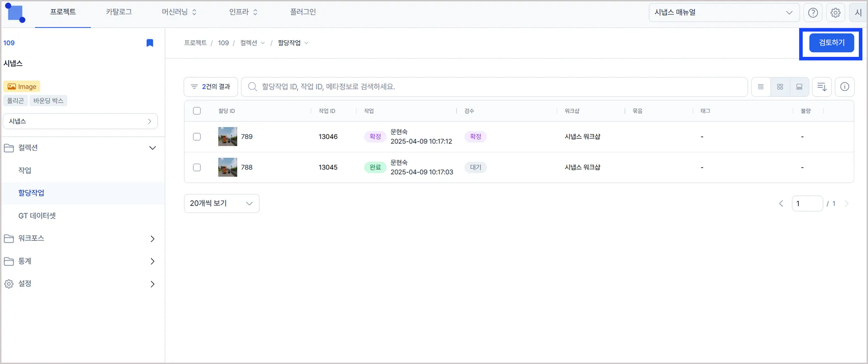868x364 pixels.
Task: Open the 시냅스 매뉴얼 dropdown
Action: pos(724,13)
